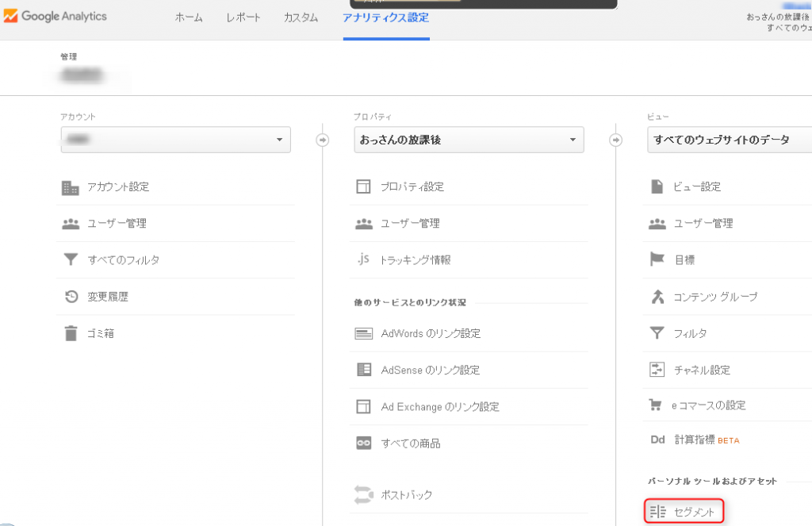This screenshot has height=526, width=812.
Task: Click the shopping cart icon for eコマースの設定
Action: point(657,405)
